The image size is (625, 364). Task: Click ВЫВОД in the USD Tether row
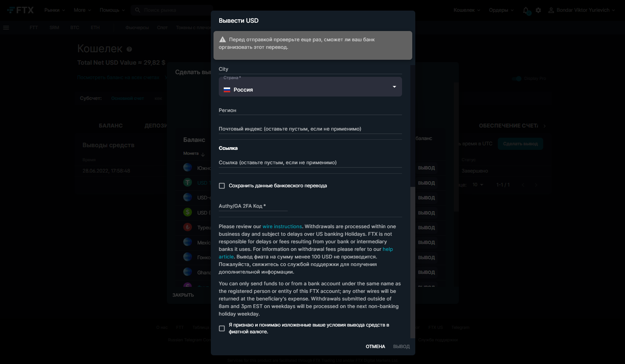click(426, 183)
